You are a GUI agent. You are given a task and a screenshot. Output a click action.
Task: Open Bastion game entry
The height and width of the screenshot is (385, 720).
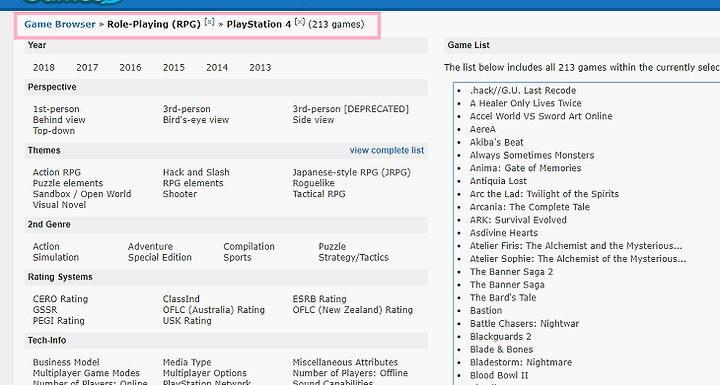tap(486, 311)
